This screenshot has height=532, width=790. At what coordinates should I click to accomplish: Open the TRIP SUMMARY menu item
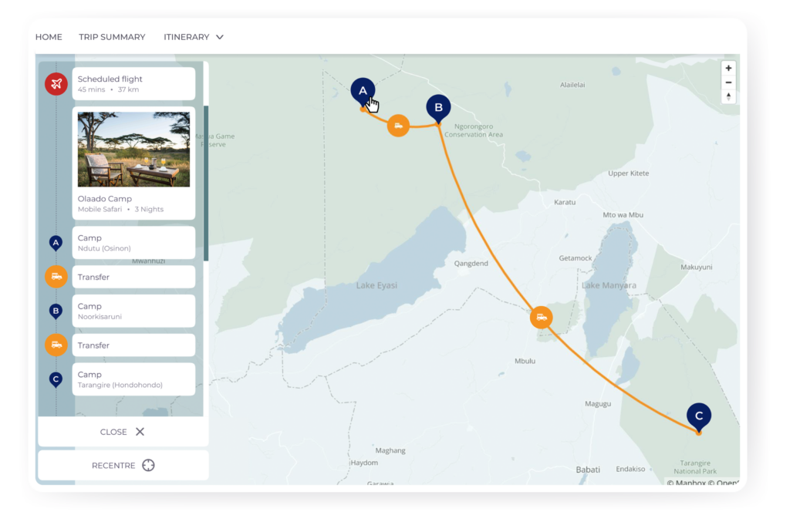click(112, 37)
